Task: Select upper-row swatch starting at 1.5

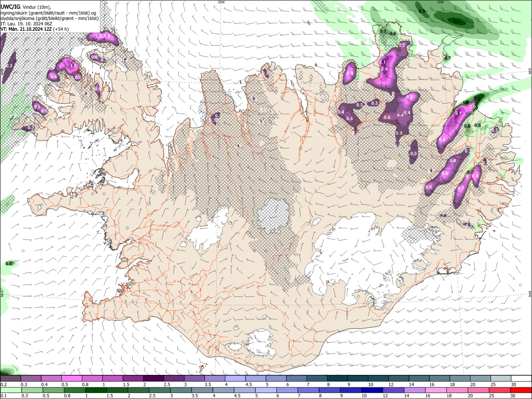Action: pyautogui.click(x=133, y=379)
